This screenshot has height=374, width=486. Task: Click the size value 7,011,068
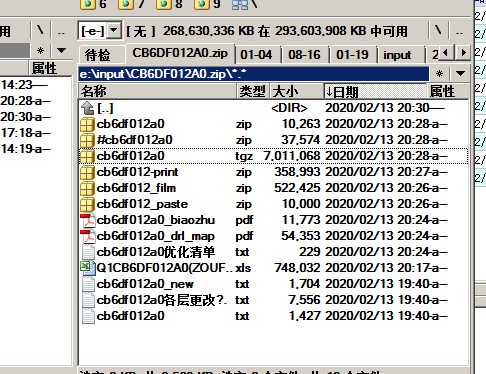(x=292, y=156)
